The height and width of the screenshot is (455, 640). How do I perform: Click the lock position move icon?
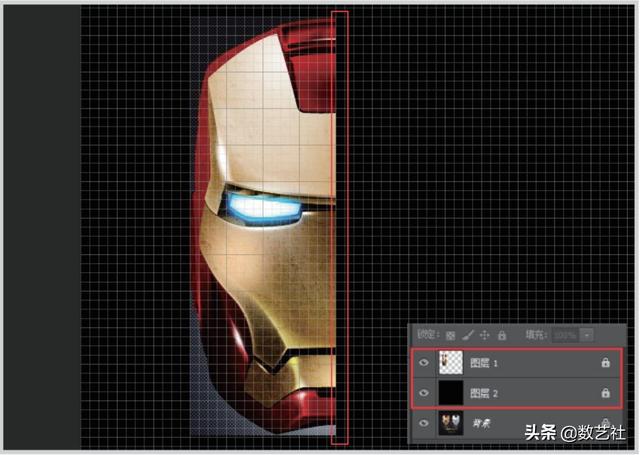tap(484, 335)
